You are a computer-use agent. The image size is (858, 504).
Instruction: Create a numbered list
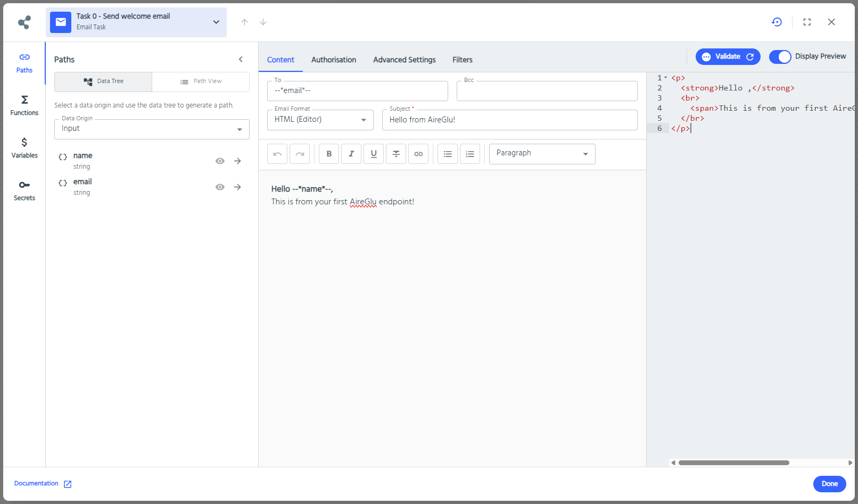[470, 154]
